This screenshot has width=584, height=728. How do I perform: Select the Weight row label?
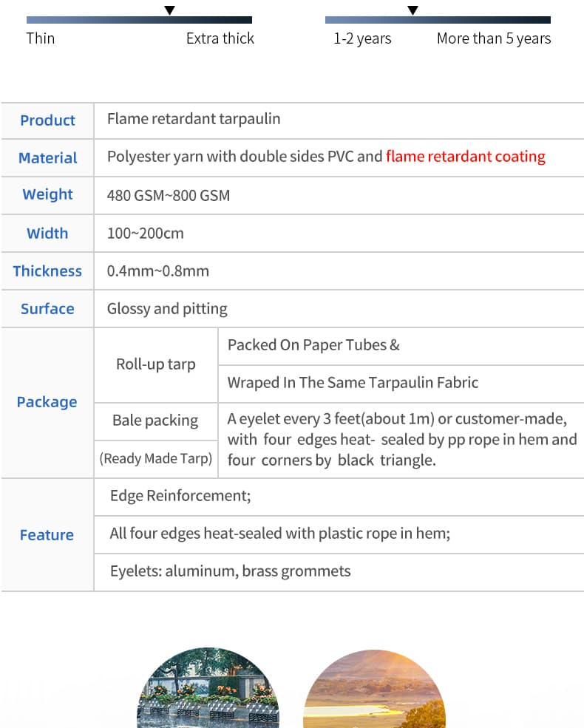click(x=47, y=194)
